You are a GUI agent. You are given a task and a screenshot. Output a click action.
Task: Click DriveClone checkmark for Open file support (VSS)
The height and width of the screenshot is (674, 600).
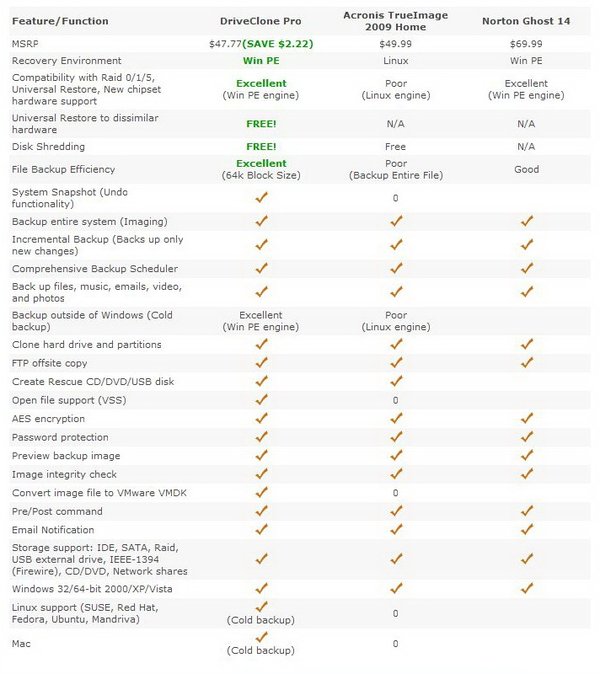[x=261, y=400]
